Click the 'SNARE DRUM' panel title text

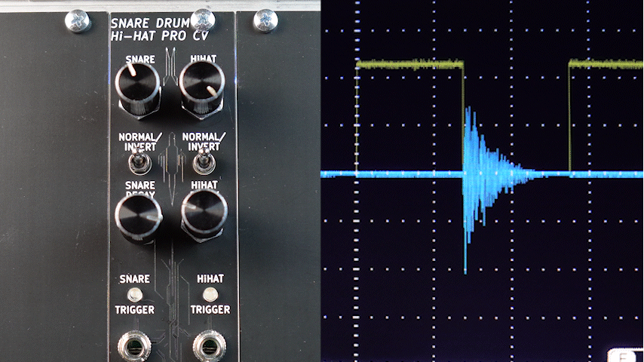point(150,23)
